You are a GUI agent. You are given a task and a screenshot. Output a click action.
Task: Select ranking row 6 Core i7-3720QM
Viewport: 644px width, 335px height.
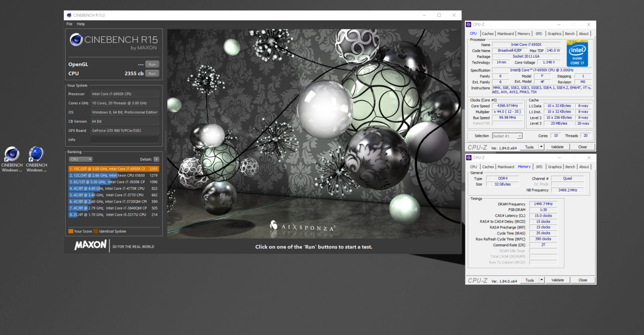[114, 202]
